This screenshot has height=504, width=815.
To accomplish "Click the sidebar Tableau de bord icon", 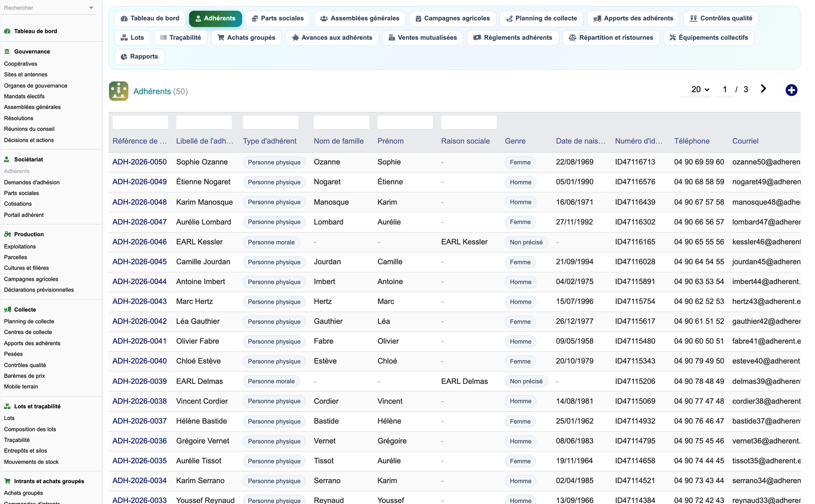I will (x=7, y=31).
